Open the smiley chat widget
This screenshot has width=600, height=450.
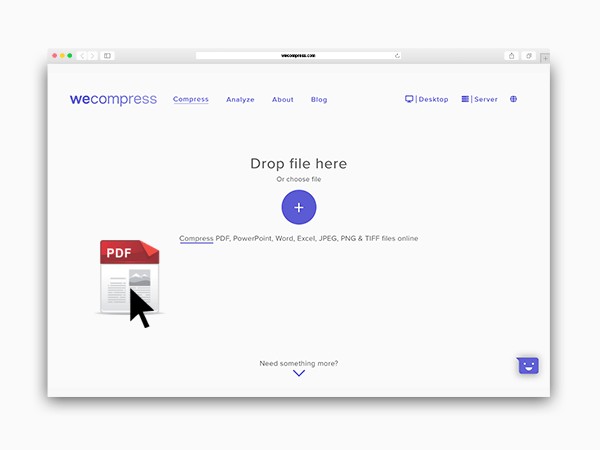pos(528,366)
